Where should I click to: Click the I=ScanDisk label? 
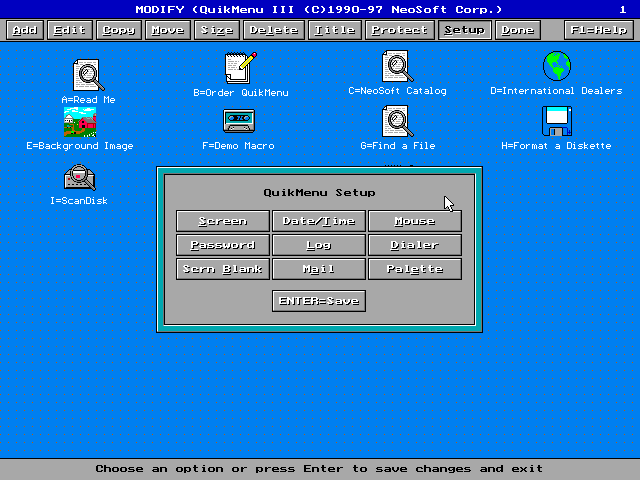(x=79, y=201)
